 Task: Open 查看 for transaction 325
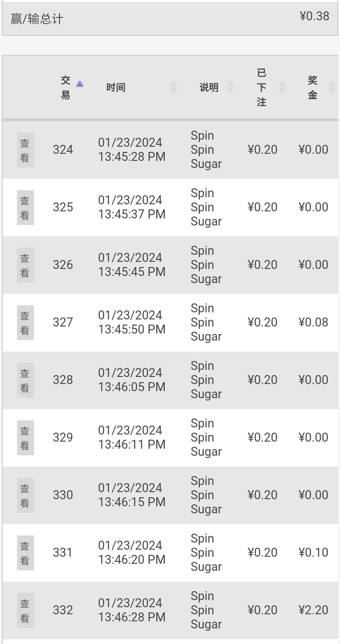coord(25,208)
